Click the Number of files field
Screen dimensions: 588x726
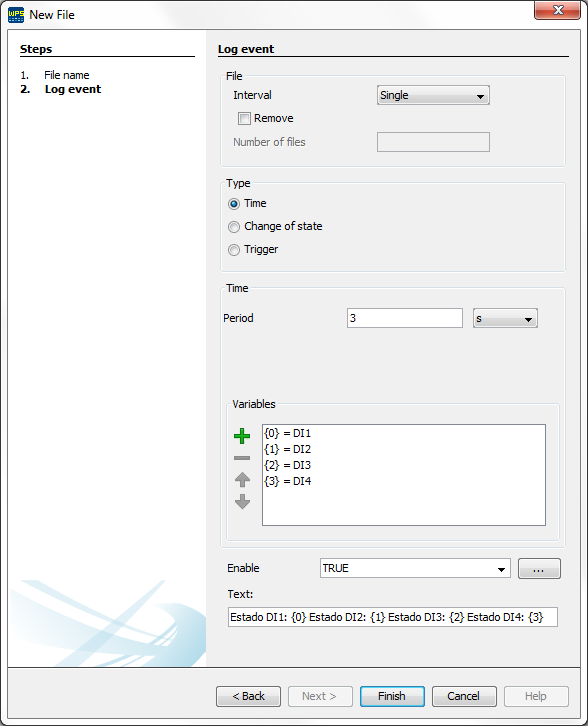pyautogui.click(x=433, y=142)
